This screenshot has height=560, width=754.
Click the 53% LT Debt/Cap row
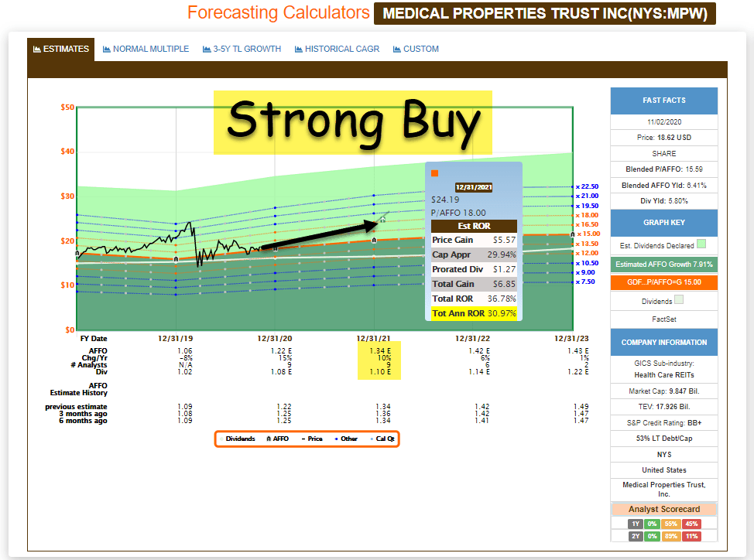[x=664, y=439]
